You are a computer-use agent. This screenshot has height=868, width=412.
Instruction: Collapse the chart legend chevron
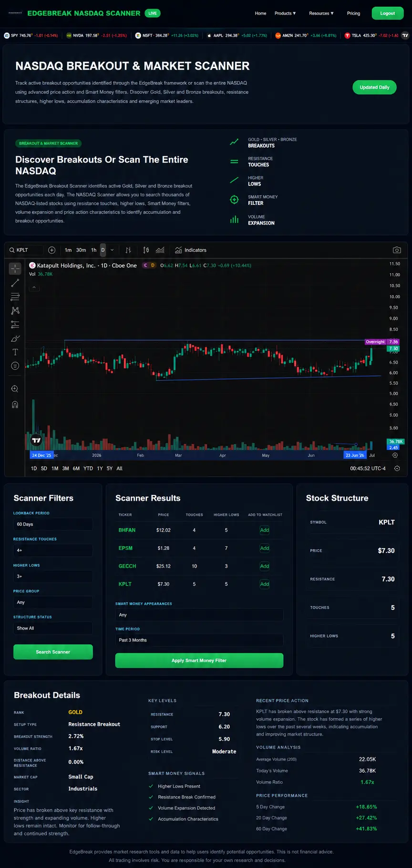(x=34, y=287)
